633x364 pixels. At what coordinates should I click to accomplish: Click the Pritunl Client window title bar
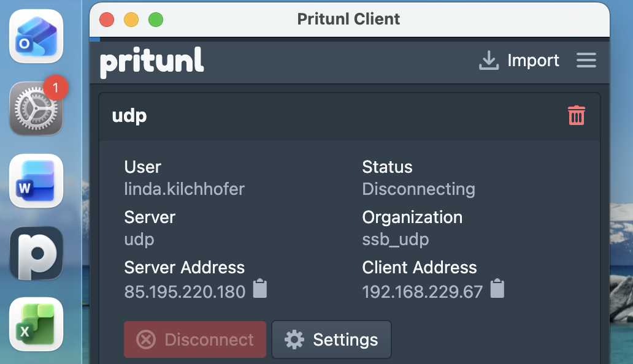click(348, 19)
